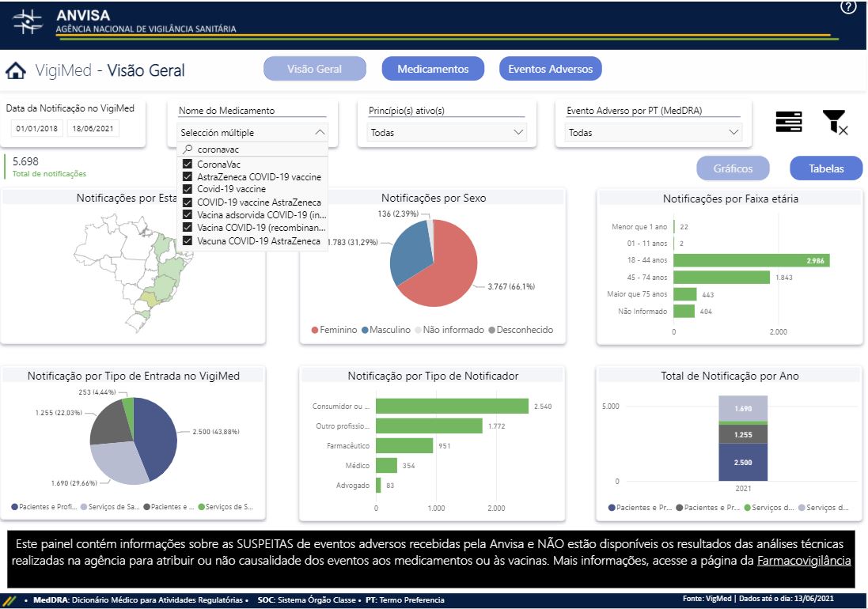Open the help question mark icon

847,6
